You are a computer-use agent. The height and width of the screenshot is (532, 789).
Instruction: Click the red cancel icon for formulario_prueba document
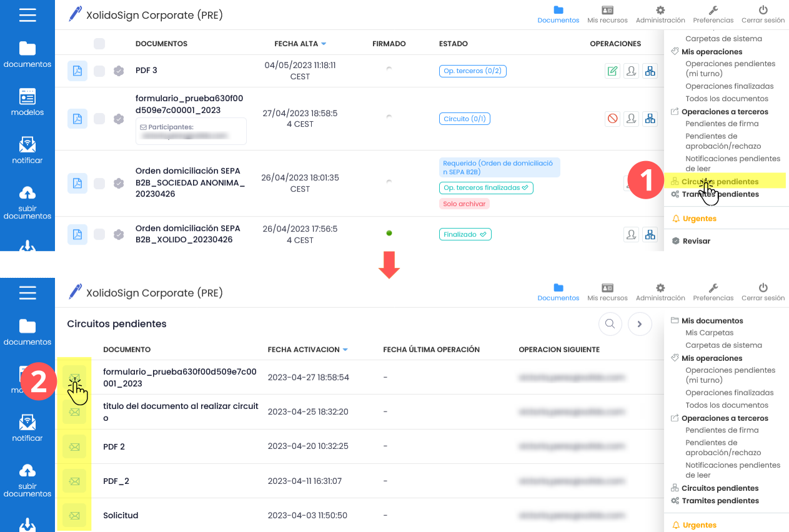[x=612, y=119]
